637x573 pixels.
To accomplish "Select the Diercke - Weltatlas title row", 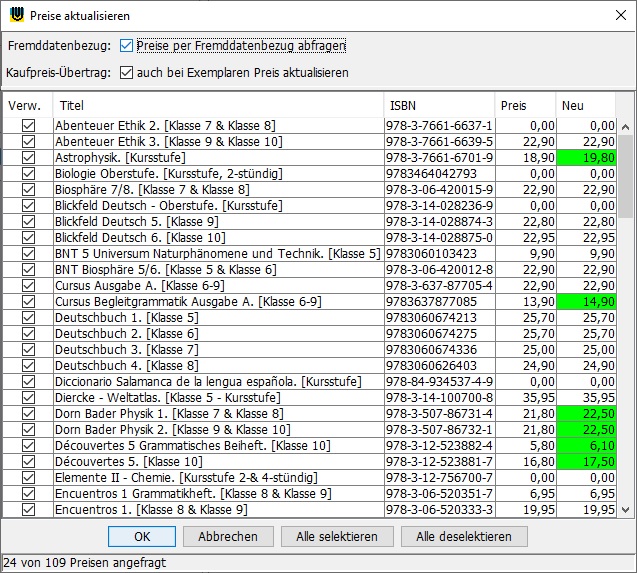I will pyautogui.click(x=218, y=397).
